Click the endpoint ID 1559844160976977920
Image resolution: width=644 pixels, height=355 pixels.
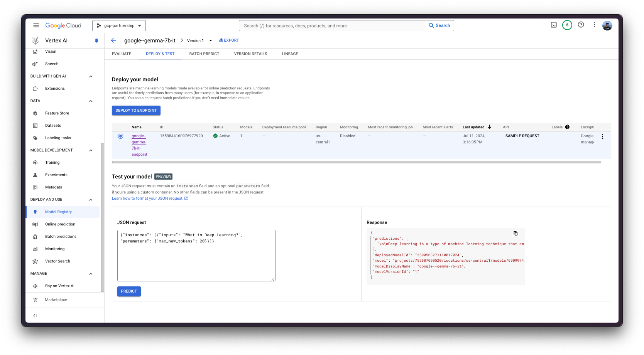click(181, 136)
